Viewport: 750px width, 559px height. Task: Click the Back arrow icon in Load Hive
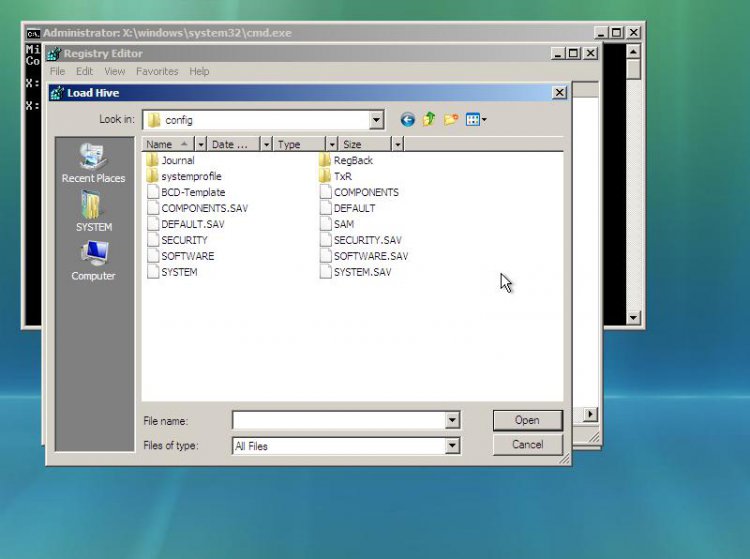408,120
